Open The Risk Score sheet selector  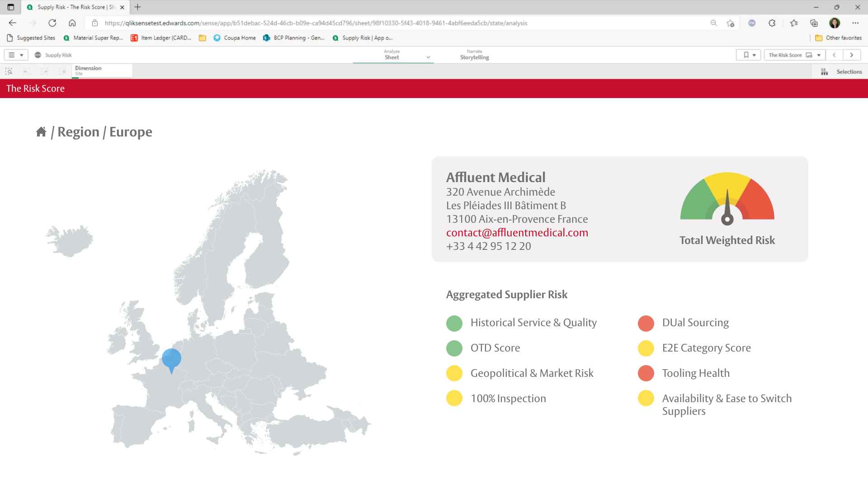click(794, 55)
